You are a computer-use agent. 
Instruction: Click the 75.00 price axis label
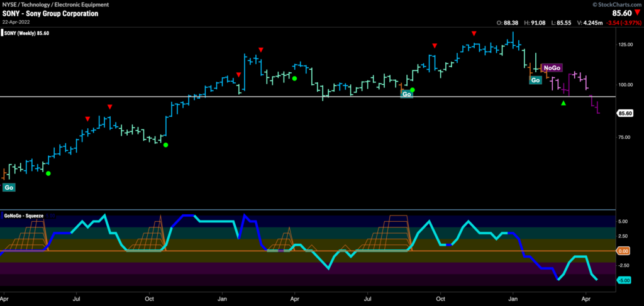(x=625, y=137)
